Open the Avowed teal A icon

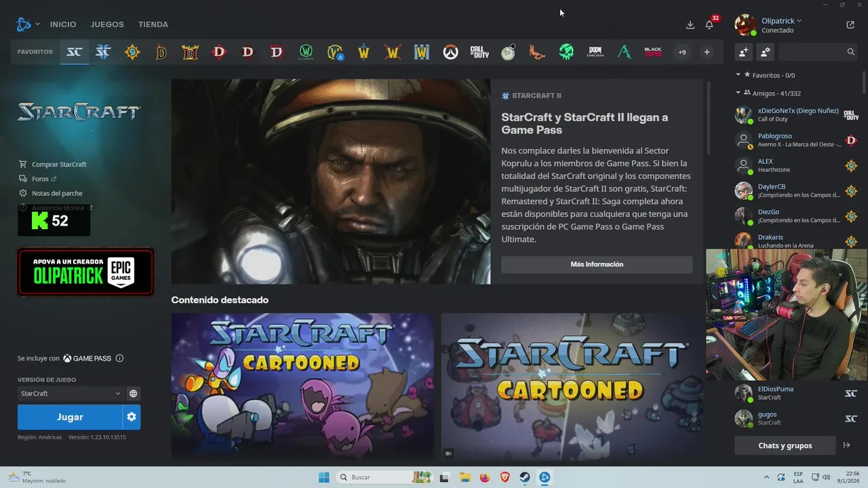pos(624,52)
